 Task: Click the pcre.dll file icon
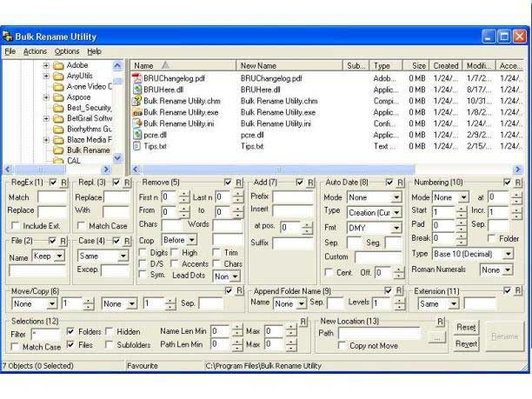pyautogui.click(x=137, y=135)
